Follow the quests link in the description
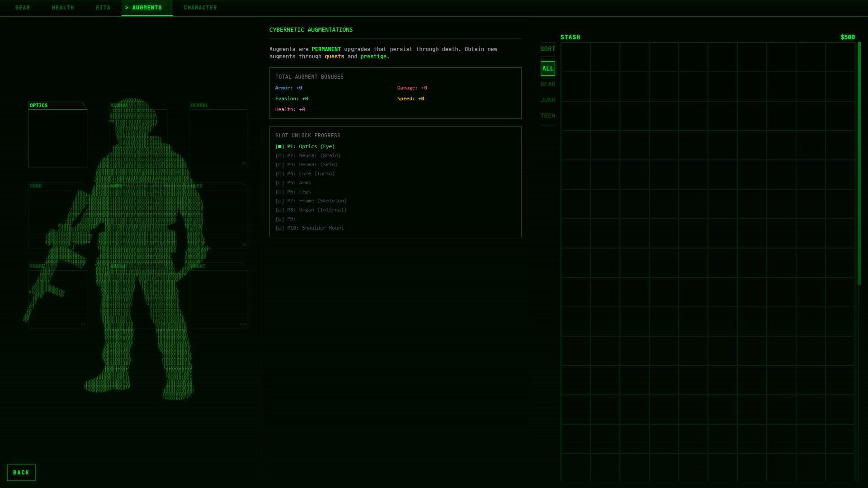 pos(335,56)
